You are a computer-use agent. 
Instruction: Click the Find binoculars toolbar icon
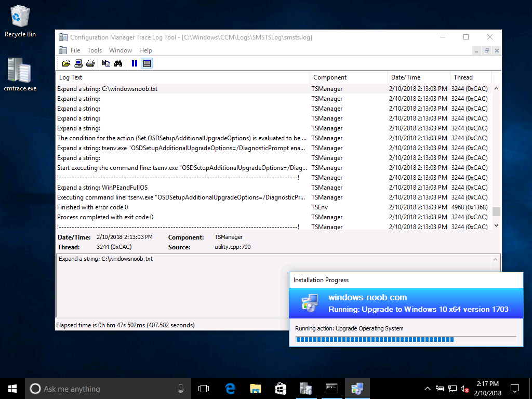pyautogui.click(x=118, y=63)
